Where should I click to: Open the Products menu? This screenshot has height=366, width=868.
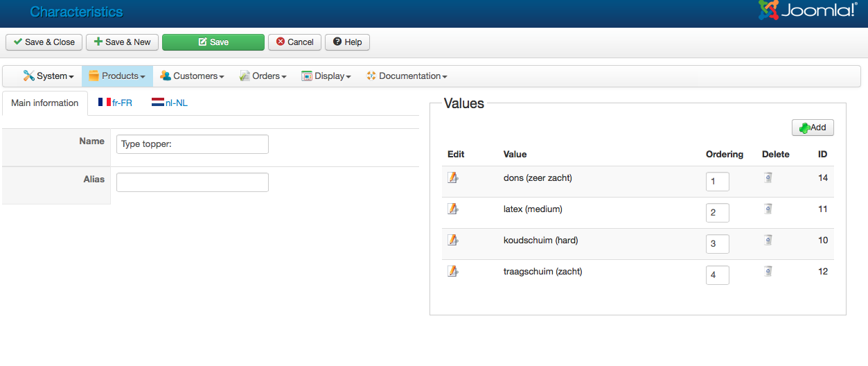(x=116, y=76)
